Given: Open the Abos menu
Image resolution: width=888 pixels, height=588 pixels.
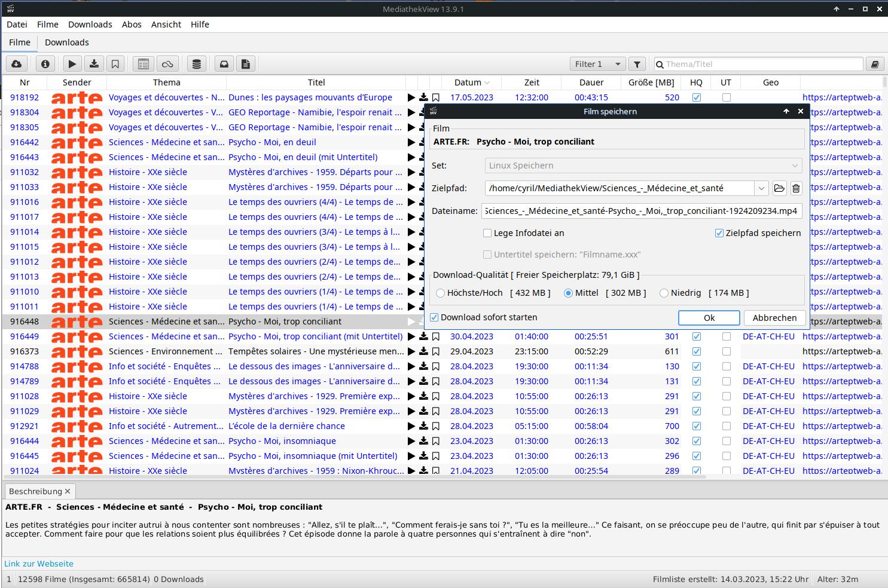Looking at the screenshot, I should [132, 24].
